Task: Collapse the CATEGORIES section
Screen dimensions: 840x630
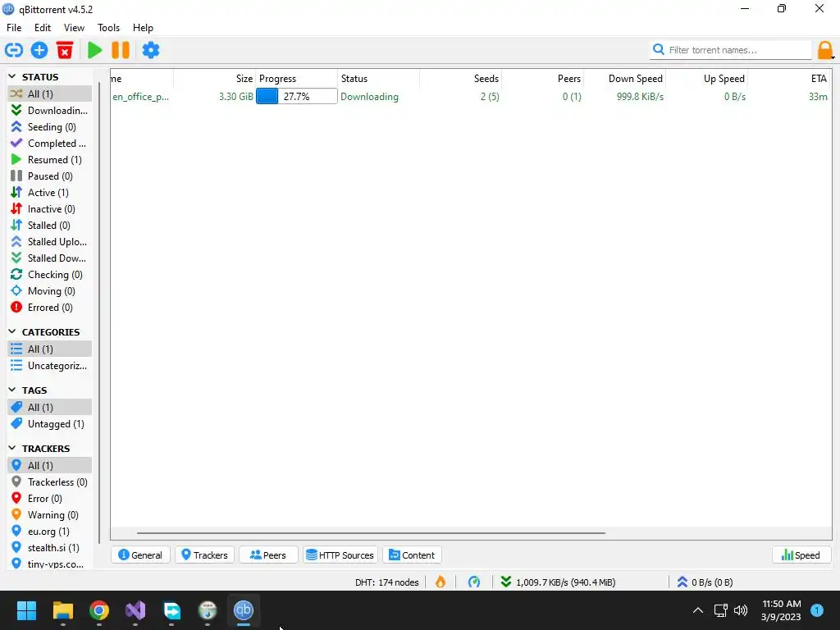Action: click(x=12, y=331)
